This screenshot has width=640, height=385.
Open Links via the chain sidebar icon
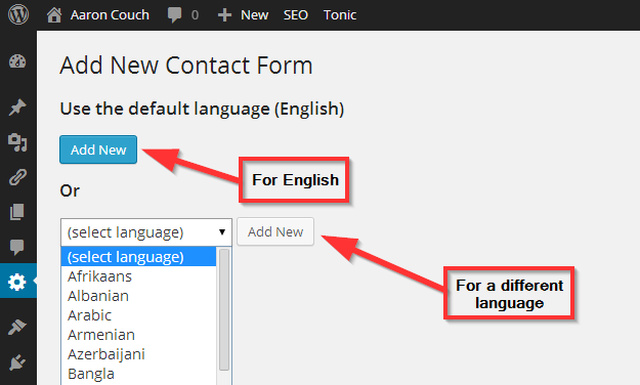click(17, 178)
